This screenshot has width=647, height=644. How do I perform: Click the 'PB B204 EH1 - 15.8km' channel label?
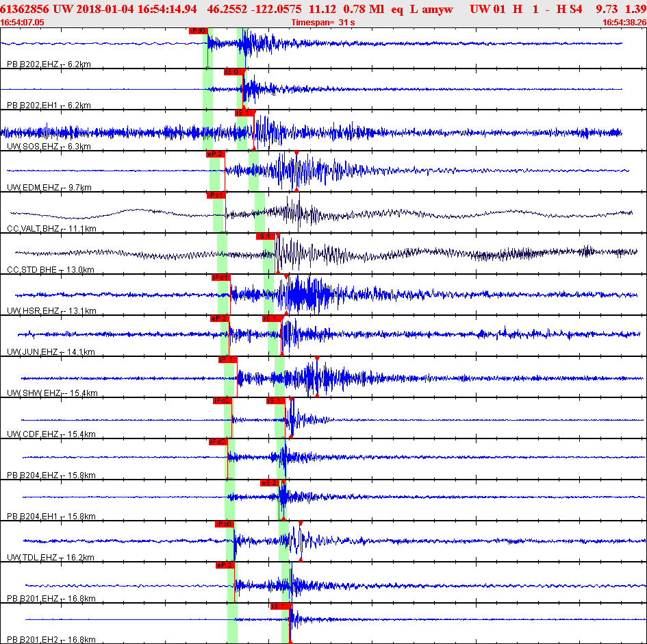click(x=51, y=516)
